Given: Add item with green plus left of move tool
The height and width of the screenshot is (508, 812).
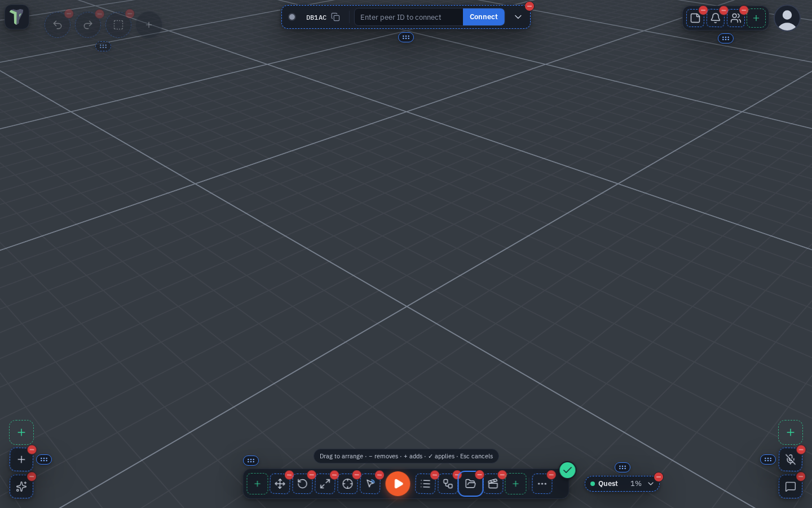Looking at the screenshot, I should point(257,484).
